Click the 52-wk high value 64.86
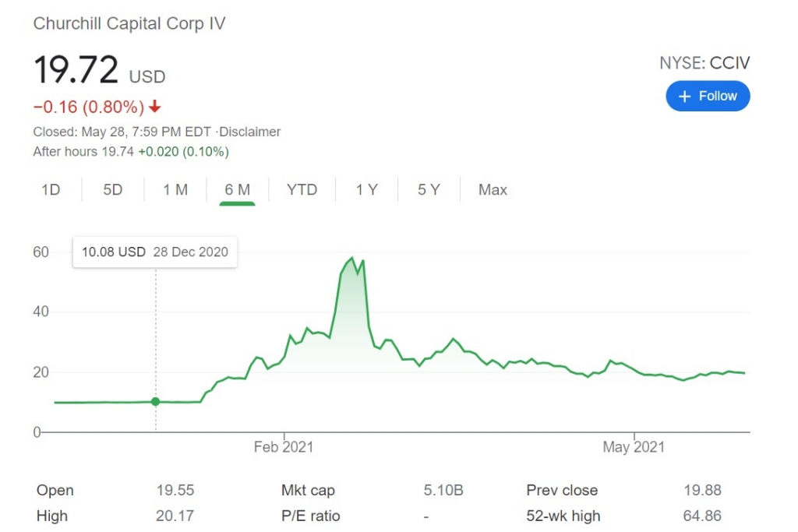798x532 pixels. pyautogui.click(x=702, y=516)
